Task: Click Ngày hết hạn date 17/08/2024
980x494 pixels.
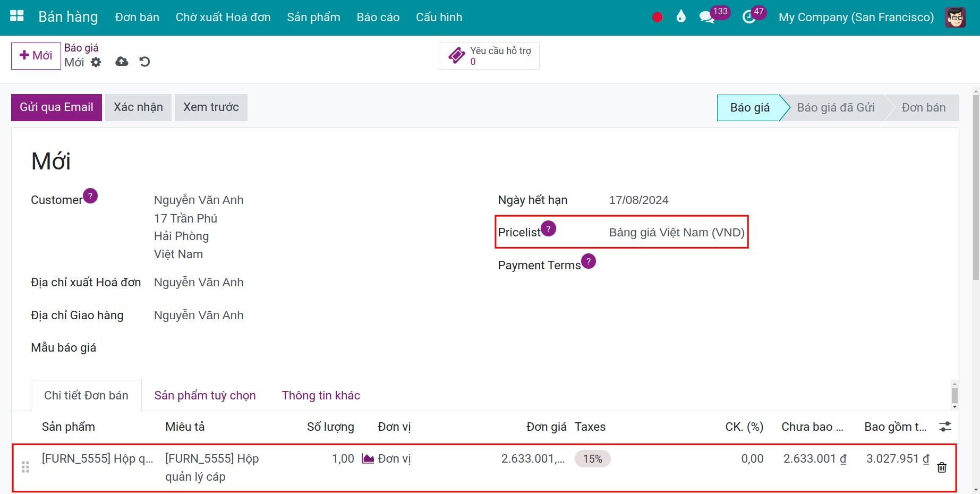Action: [638, 200]
